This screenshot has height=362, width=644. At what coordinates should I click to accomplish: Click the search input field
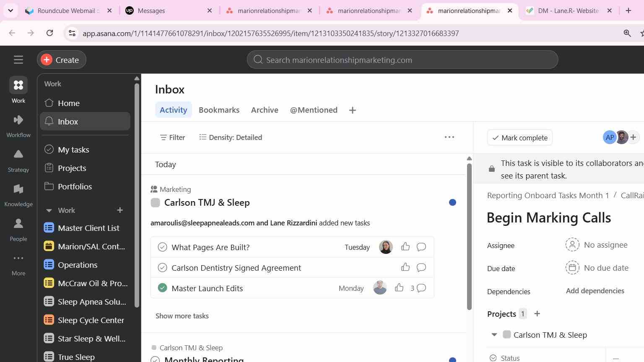(x=402, y=60)
